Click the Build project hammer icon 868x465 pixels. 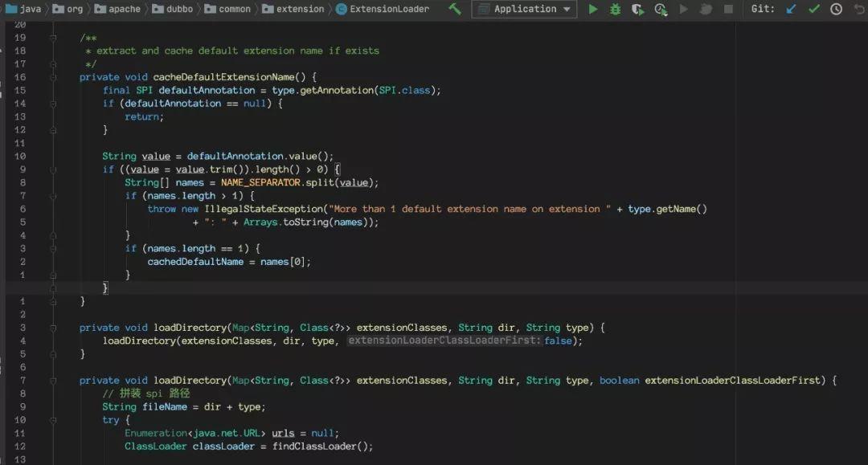(454, 9)
